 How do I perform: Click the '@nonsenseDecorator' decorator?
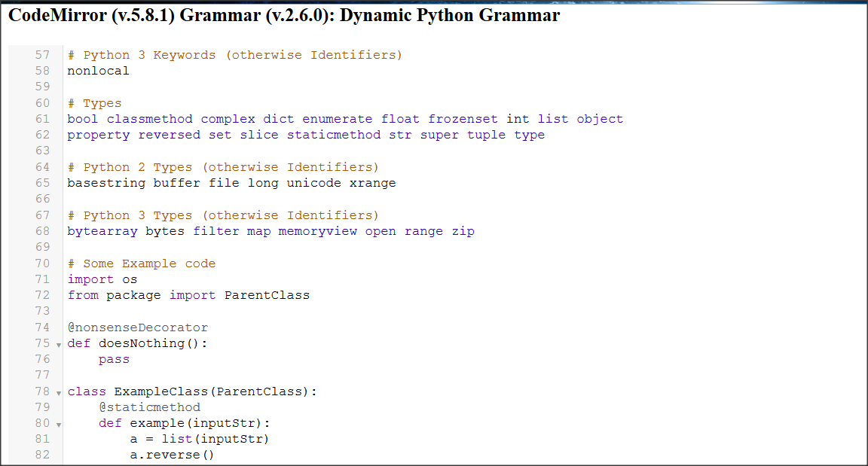point(138,327)
